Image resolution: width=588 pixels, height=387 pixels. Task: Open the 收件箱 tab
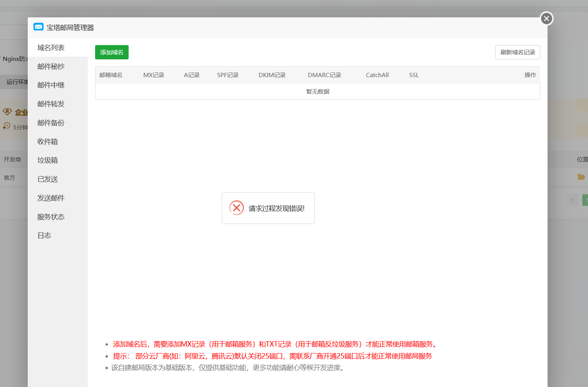pyautogui.click(x=58, y=141)
